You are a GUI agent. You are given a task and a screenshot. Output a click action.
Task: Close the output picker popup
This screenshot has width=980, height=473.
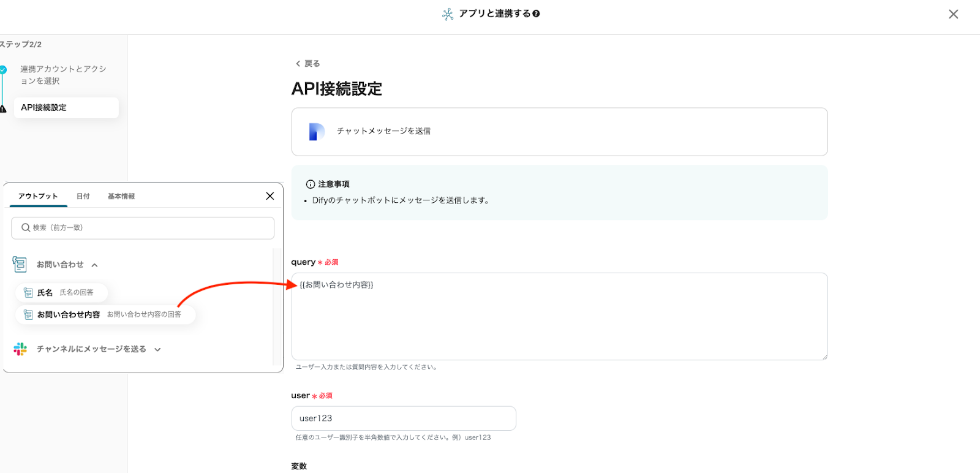point(270,196)
